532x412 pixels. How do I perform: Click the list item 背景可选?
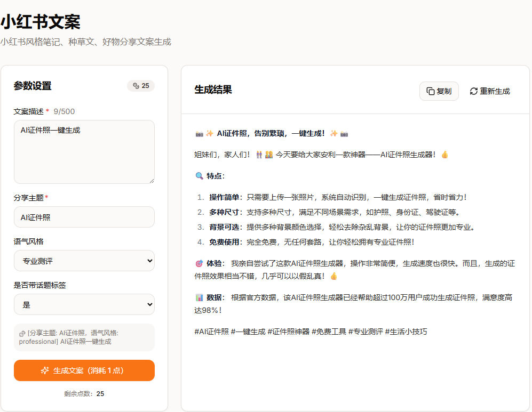336,227
